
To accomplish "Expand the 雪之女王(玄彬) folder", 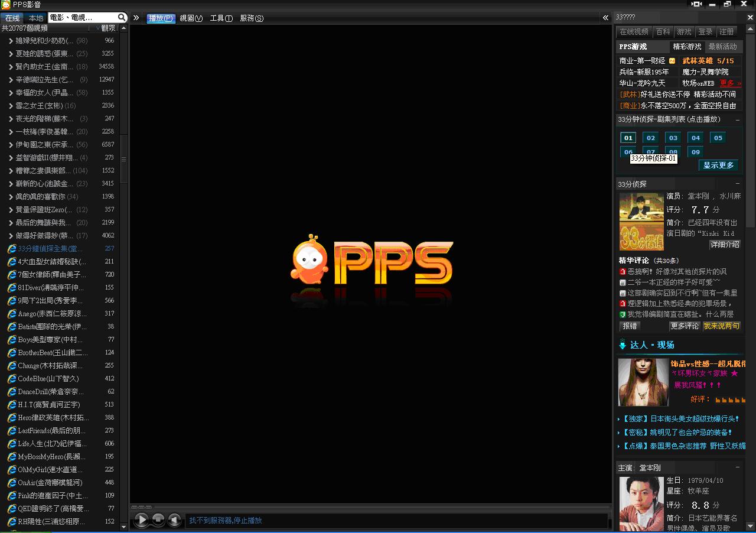I will tap(11, 106).
